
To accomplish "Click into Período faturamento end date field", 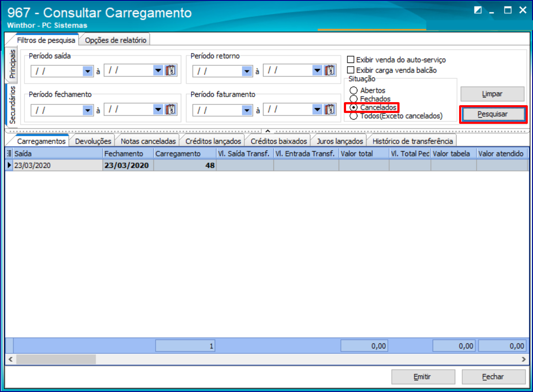I will coord(288,110).
